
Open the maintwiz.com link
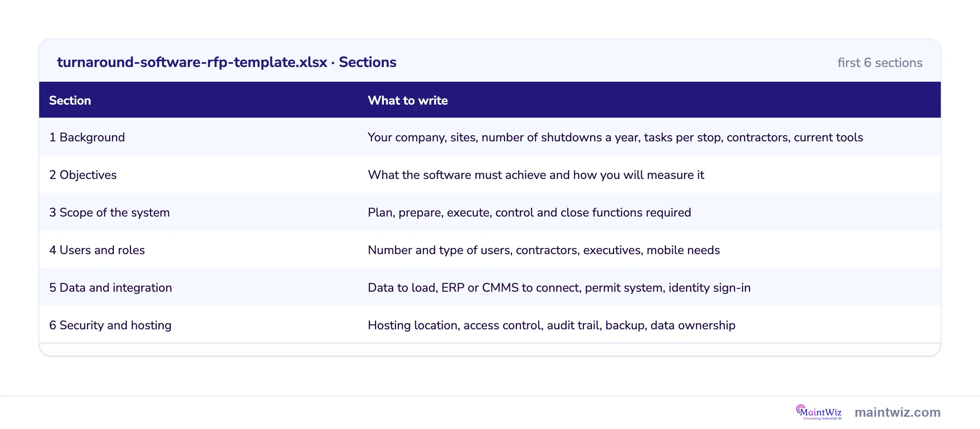(898, 412)
